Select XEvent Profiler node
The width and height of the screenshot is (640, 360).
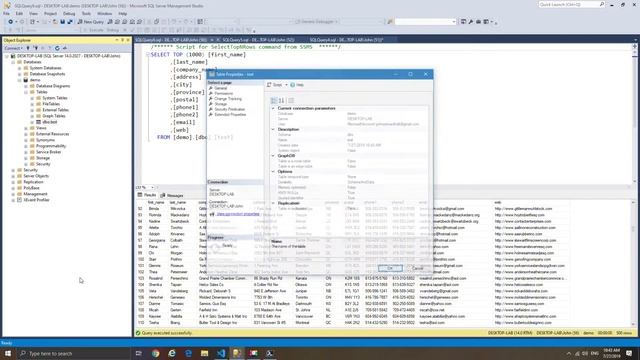point(36,200)
